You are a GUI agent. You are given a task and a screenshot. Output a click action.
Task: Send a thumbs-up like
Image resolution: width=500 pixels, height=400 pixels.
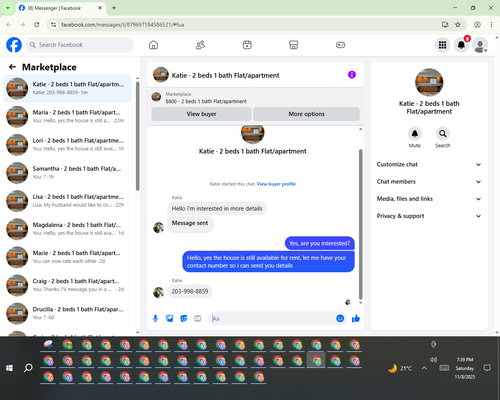coord(356,318)
